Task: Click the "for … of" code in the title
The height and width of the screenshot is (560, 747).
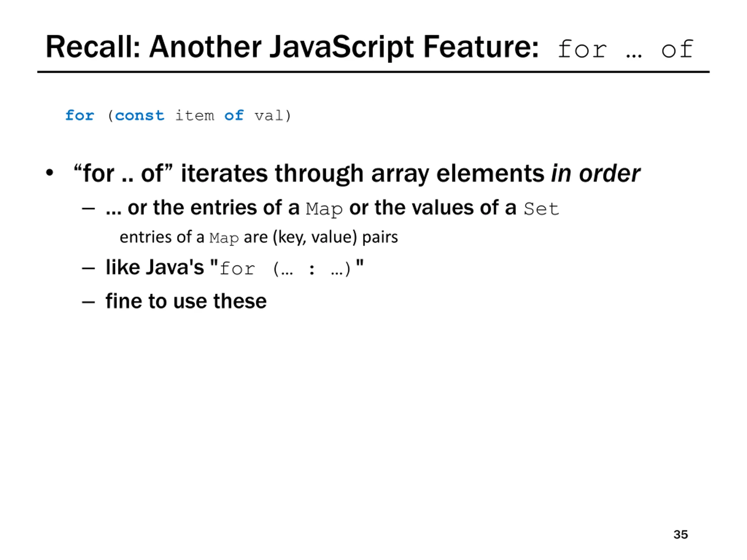Action: pyautogui.click(x=625, y=50)
